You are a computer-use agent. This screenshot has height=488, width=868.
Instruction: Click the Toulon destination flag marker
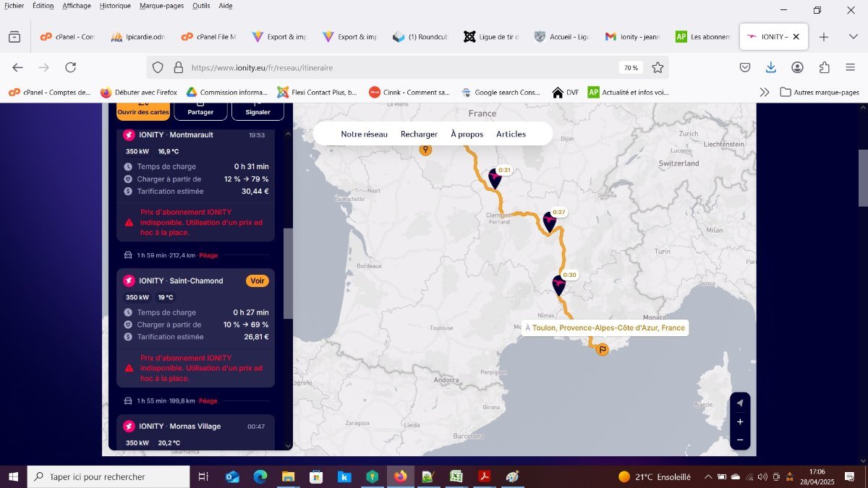pos(602,350)
